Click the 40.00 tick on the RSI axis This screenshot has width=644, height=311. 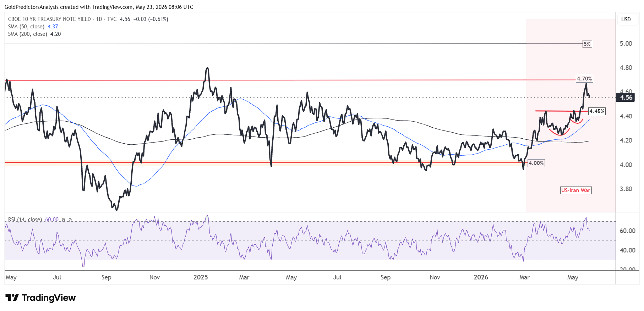[x=627, y=250]
